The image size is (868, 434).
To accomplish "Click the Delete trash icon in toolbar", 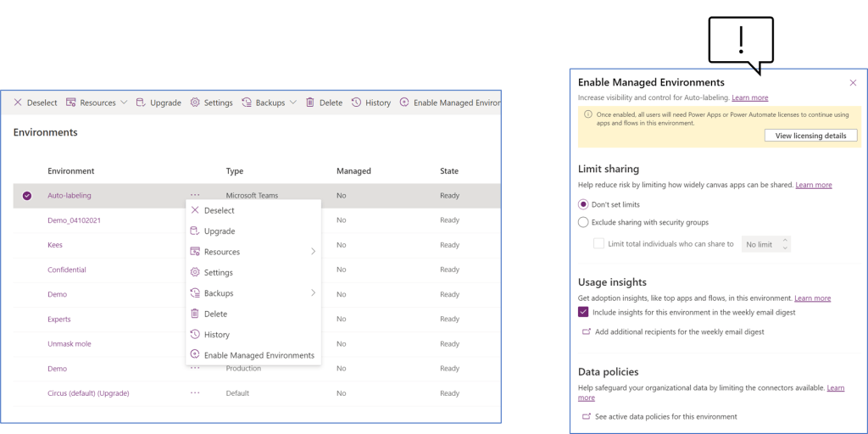I will pos(310,103).
